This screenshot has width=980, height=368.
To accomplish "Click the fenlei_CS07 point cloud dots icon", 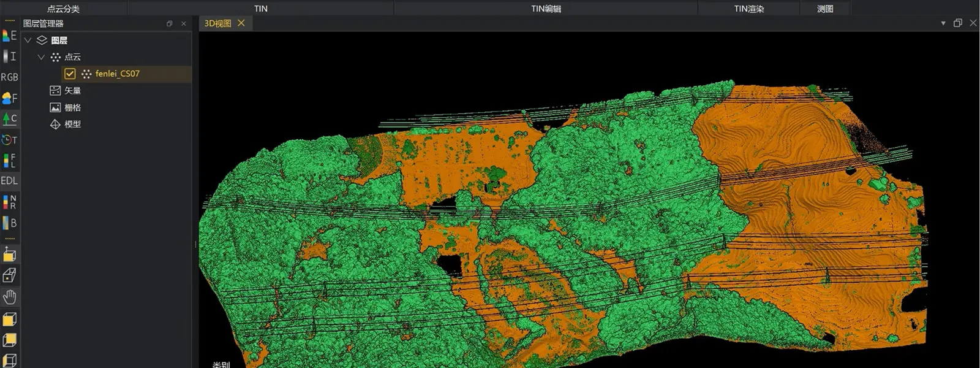I will pyautogui.click(x=86, y=74).
